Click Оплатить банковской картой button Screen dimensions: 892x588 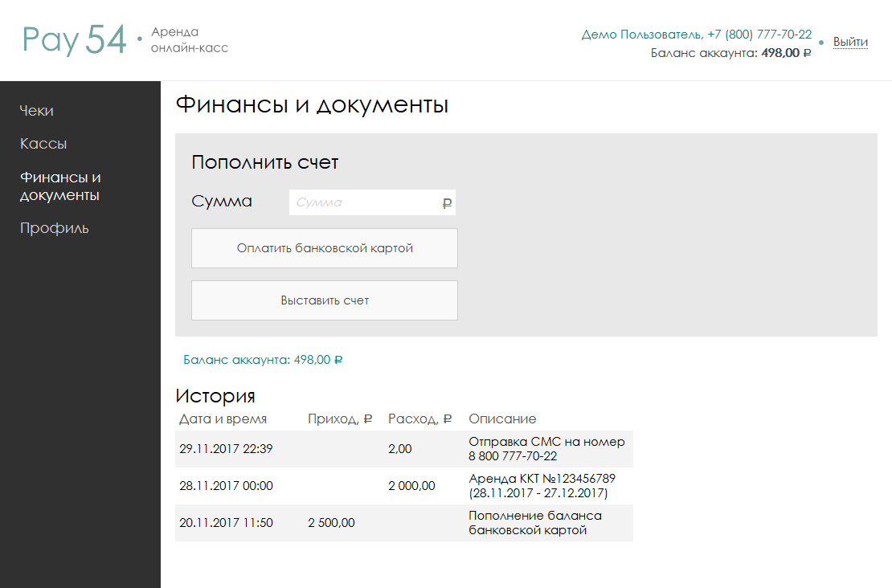coord(325,248)
